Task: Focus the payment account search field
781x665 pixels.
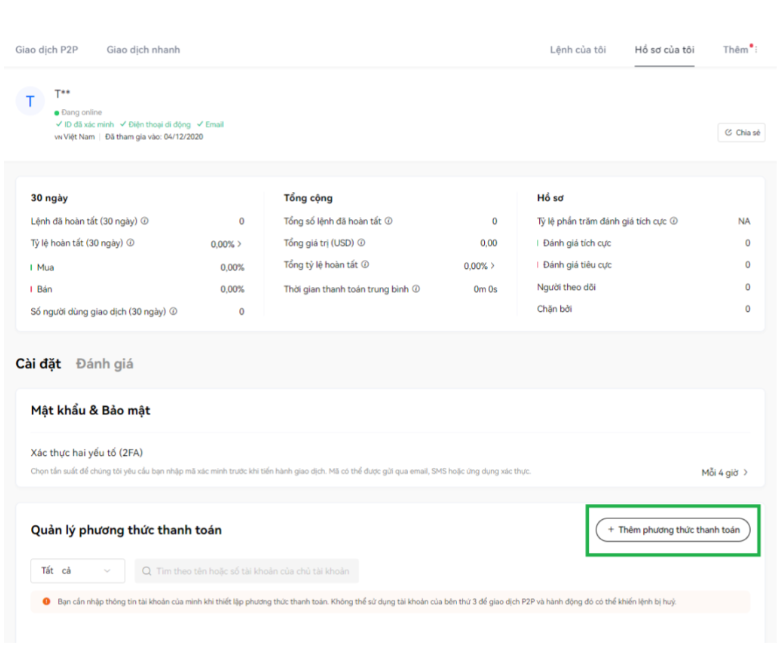Action: pyautogui.click(x=246, y=571)
